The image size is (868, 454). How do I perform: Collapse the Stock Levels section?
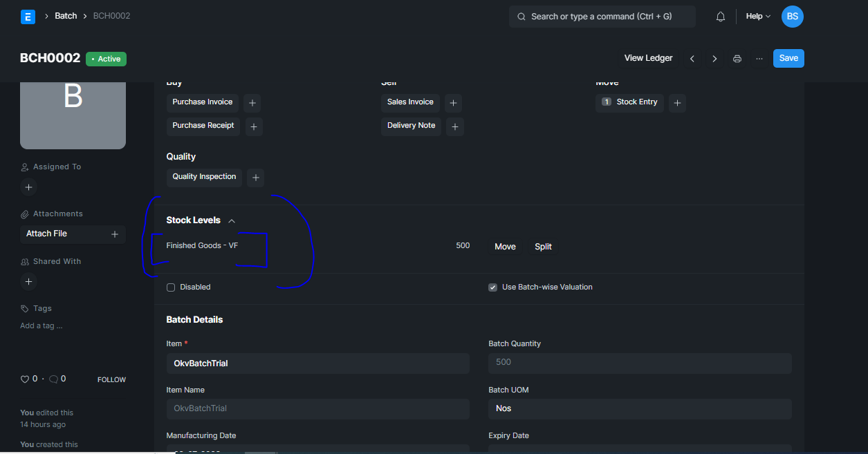tap(232, 221)
